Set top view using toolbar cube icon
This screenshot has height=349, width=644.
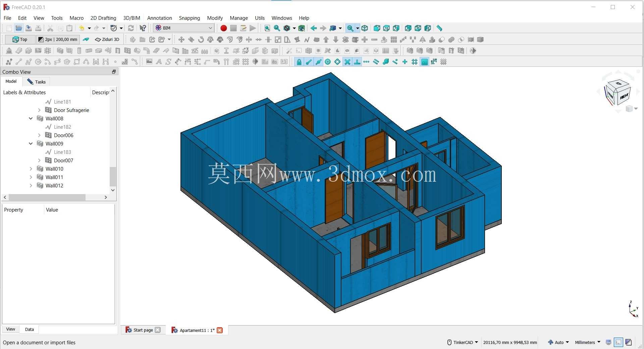point(386,28)
